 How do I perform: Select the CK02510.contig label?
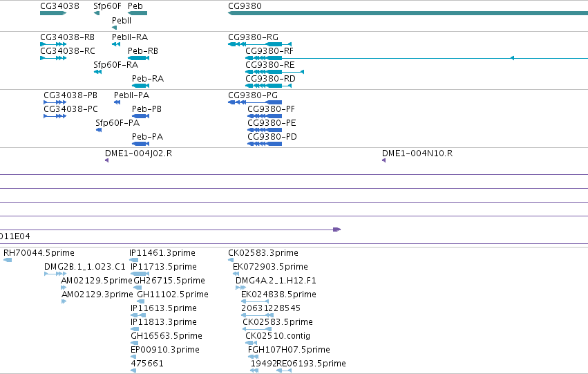click(278, 336)
